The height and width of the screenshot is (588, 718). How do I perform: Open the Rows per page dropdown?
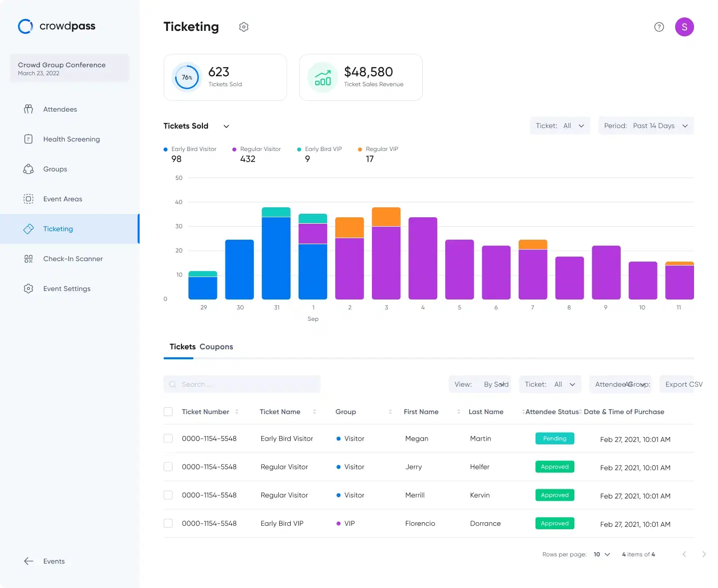[601, 554]
